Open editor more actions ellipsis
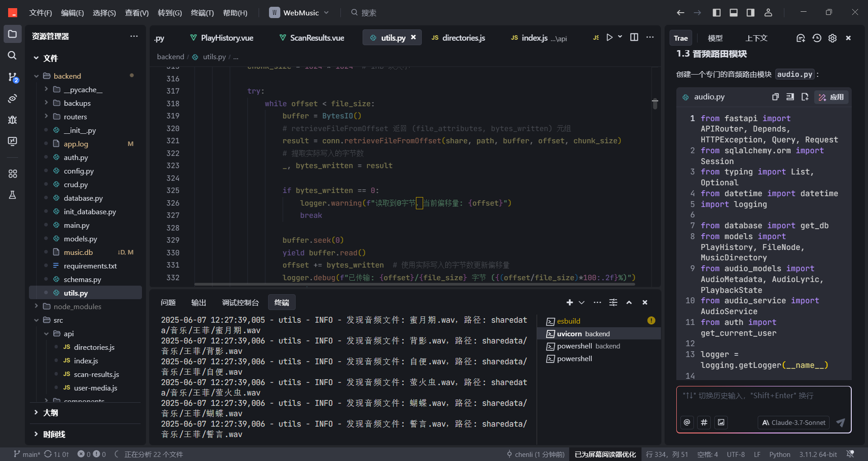This screenshot has height=461, width=868. point(650,37)
